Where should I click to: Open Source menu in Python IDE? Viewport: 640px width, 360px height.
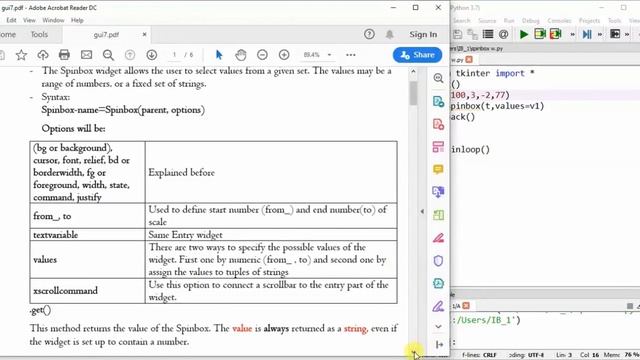click(487, 20)
